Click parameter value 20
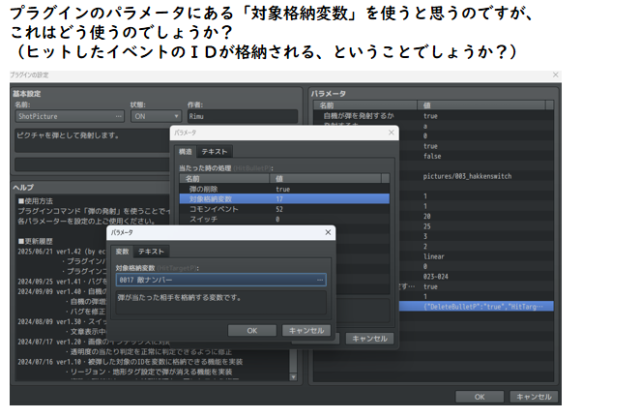The height and width of the screenshot is (418, 640). click(427, 216)
